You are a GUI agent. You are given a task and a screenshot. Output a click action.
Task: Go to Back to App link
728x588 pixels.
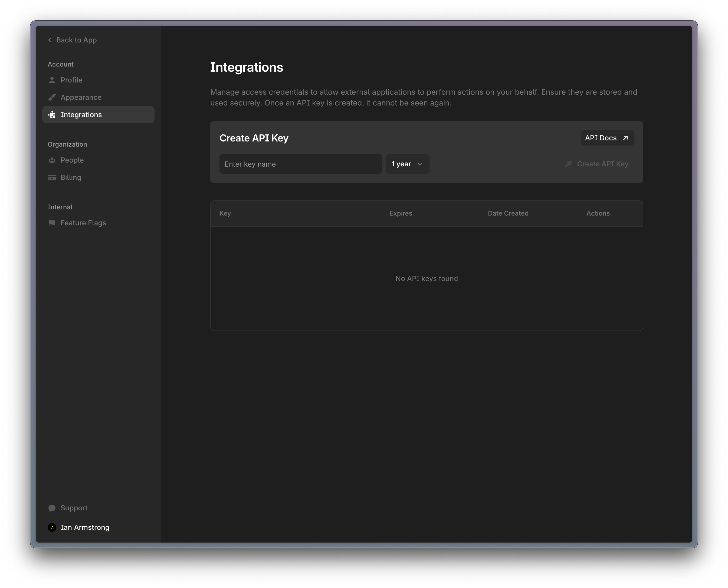tap(72, 40)
